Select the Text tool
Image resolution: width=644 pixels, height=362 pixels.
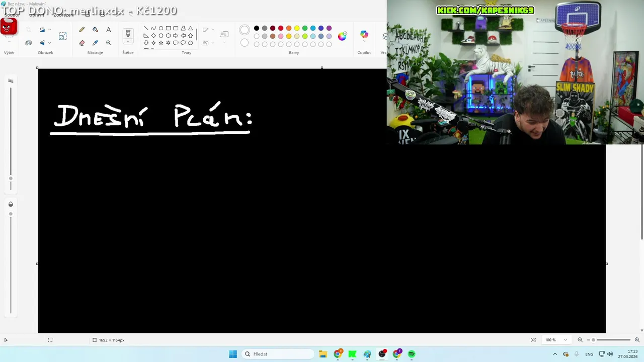pos(108,30)
